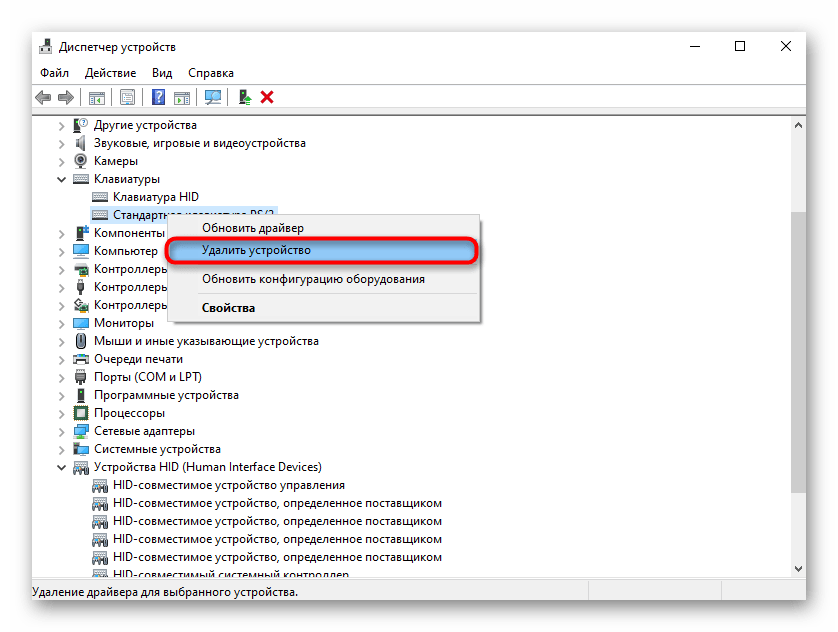Click the Back navigation arrow
The width and height of the screenshot is (838, 632).
pos(42,97)
